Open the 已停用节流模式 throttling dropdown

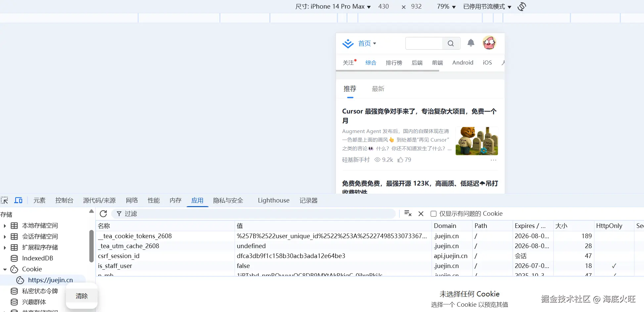[487, 7]
